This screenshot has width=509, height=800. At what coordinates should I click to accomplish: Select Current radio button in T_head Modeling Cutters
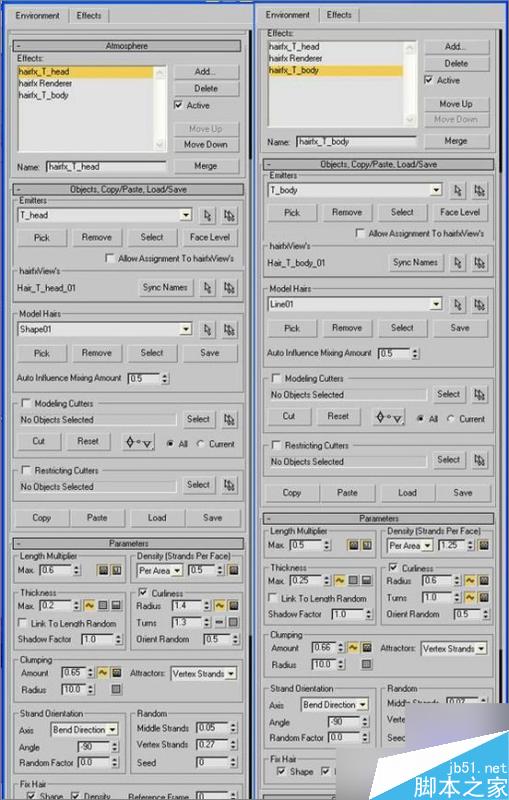point(200,444)
